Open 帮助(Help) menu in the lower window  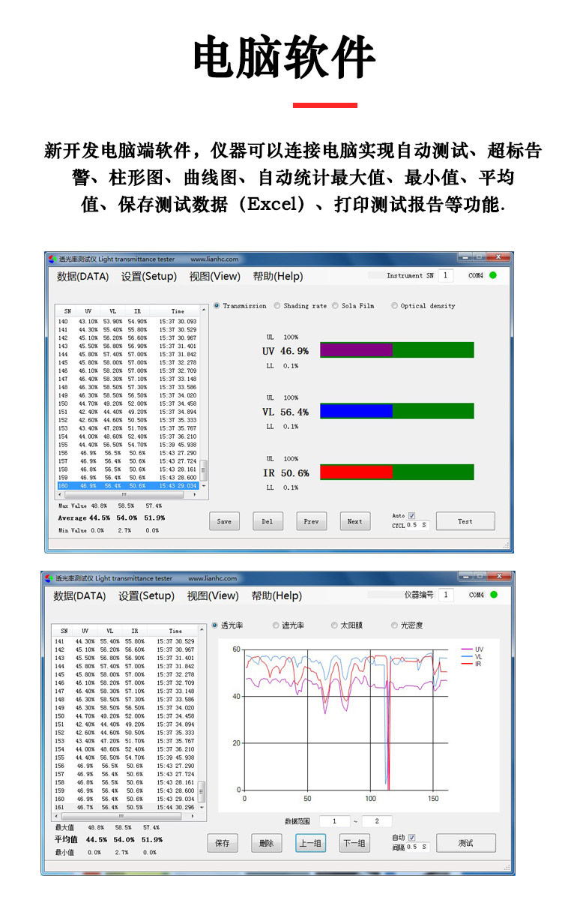click(276, 596)
